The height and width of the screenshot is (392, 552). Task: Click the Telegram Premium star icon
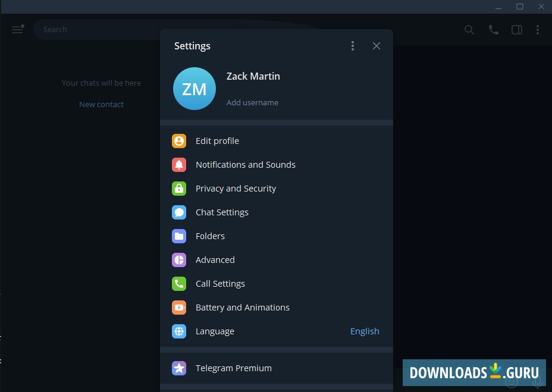179,368
